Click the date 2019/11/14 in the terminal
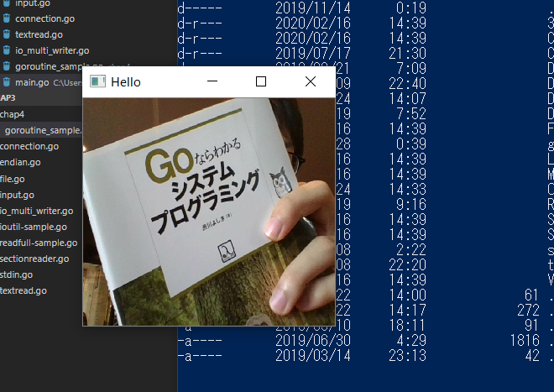 tap(313, 8)
